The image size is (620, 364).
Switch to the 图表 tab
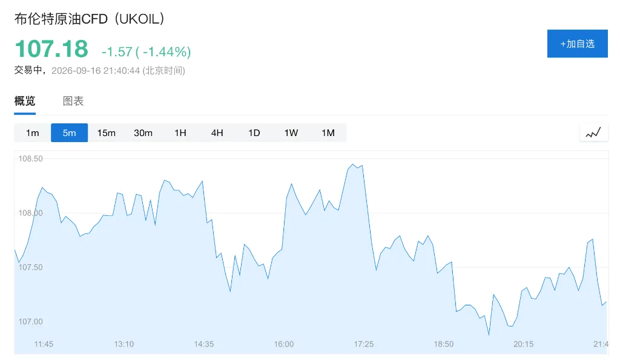73,101
